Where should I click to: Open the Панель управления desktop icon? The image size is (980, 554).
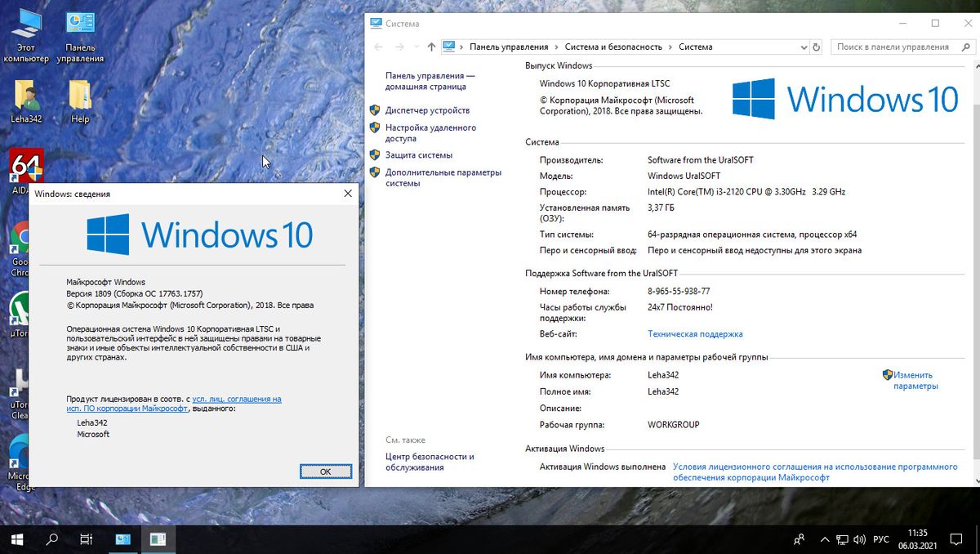[x=80, y=38]
